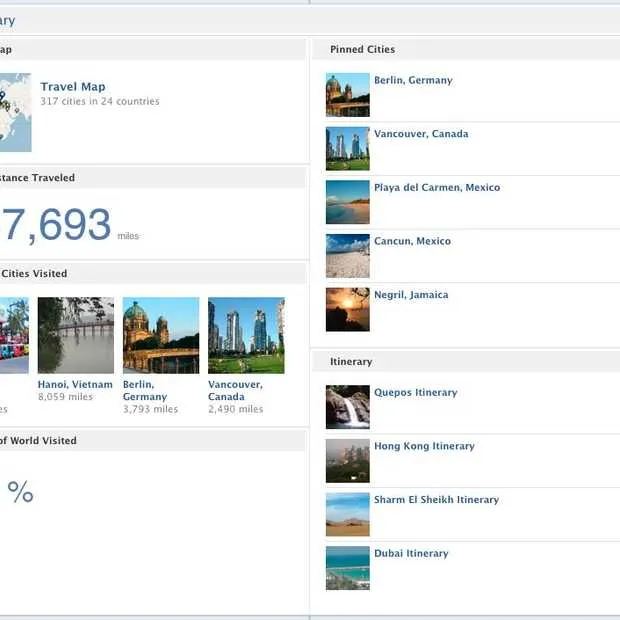
Task: Click the colorful street photo in Cities Visited
Action: point(14,335)
